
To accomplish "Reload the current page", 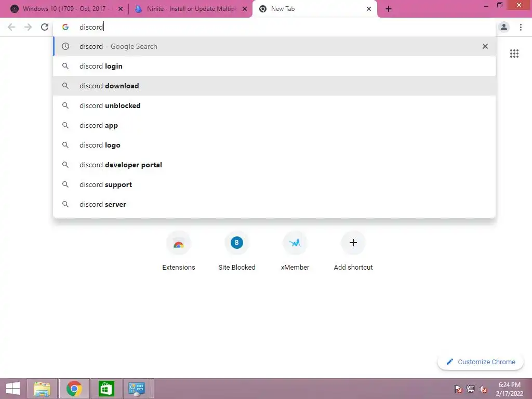I will tap(45, 27).
